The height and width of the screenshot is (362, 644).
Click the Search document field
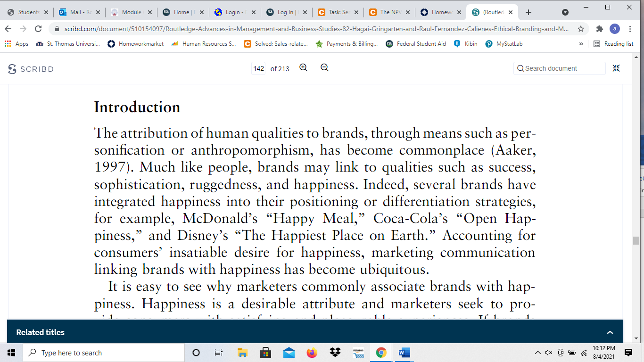(560, 68)
